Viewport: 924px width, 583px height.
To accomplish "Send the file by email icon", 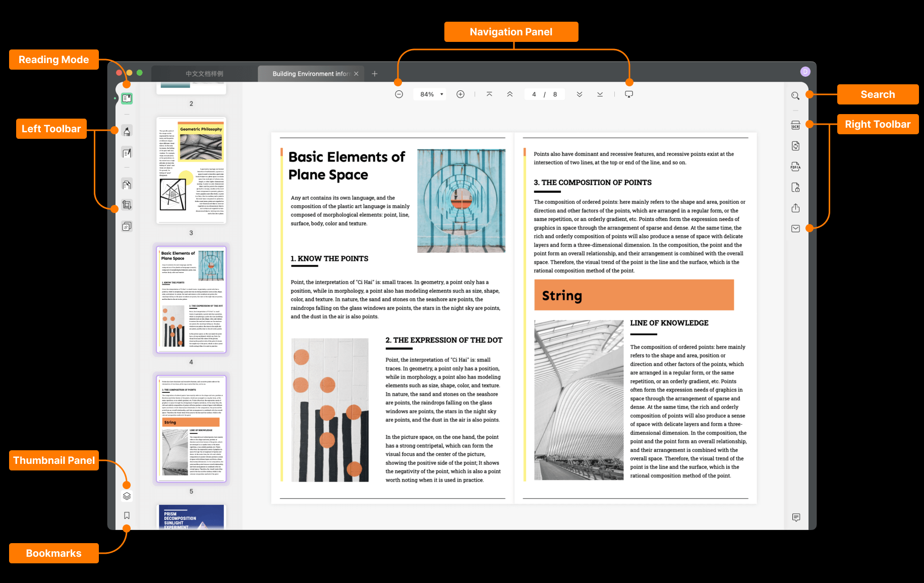I will pos(795,229).
